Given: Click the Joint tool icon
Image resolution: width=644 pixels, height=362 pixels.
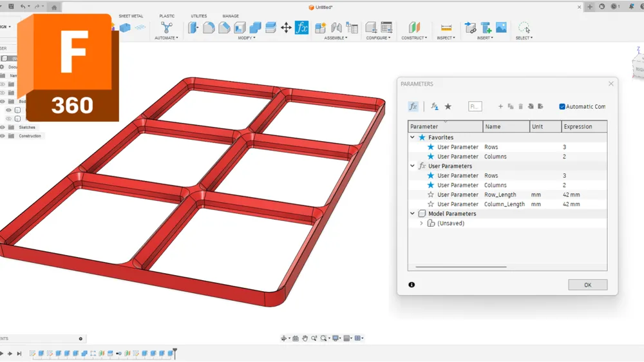Looking at the screenshot, I should (336, 28).
